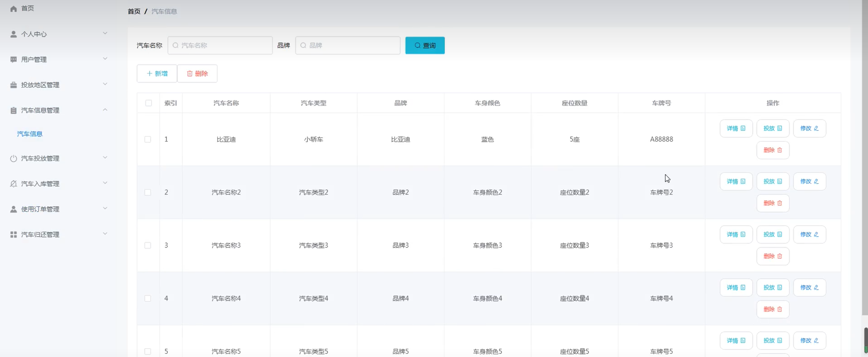Check the row 1 比亚迪 checkbox
This screenshot has height=357, width=868.
(148, 139)
